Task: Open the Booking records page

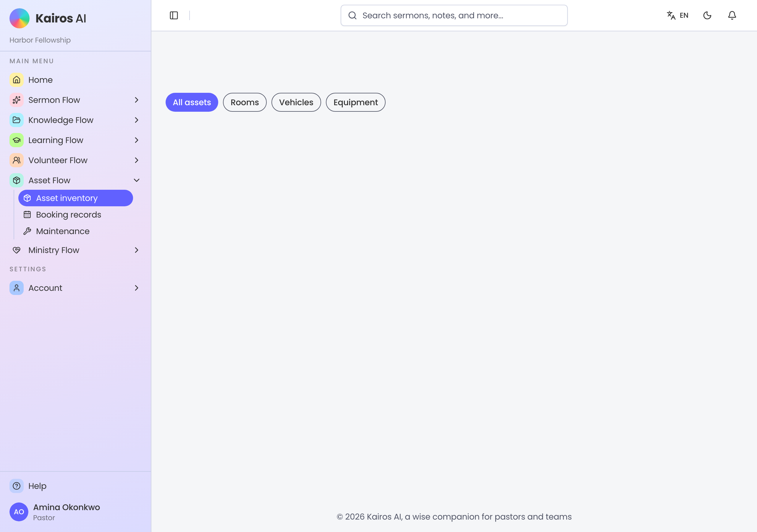Action: (x=75, y=215)
